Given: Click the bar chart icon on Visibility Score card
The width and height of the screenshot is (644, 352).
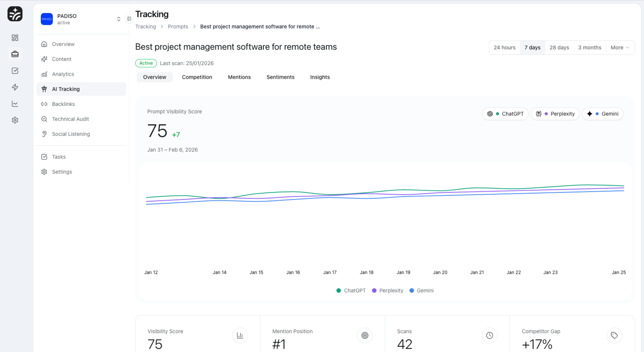Looking at the screenshot, I should pyautogui.click(x=240, y=335).
